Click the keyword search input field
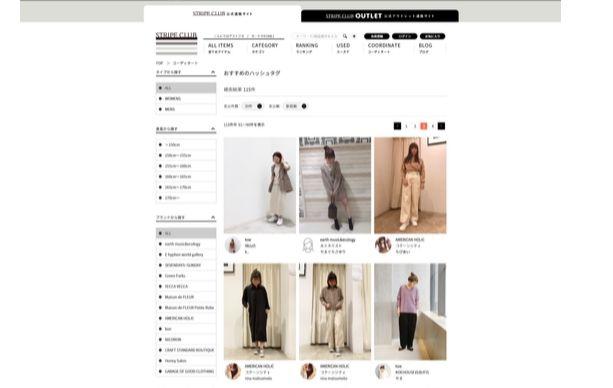 (x=316, y=36)
